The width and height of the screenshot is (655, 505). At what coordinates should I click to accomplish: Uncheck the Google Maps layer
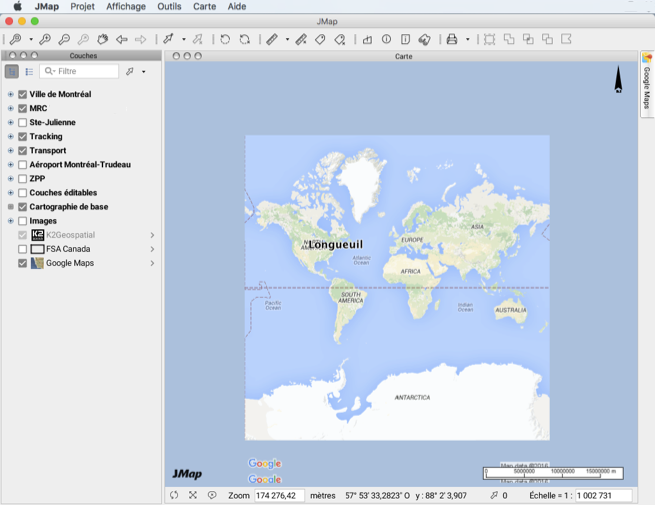[x=23, y=263]
